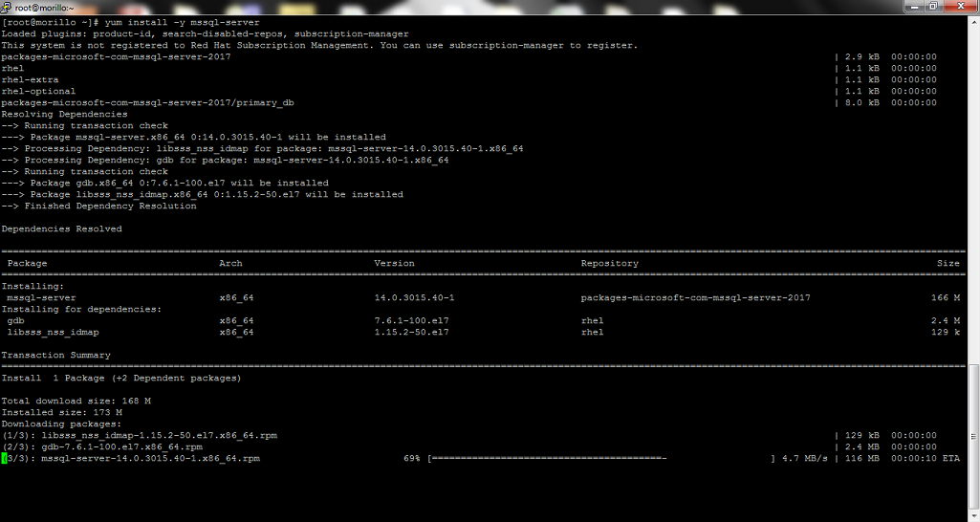Click version 7.6.1-100.el7 in table

pos(412,320)
